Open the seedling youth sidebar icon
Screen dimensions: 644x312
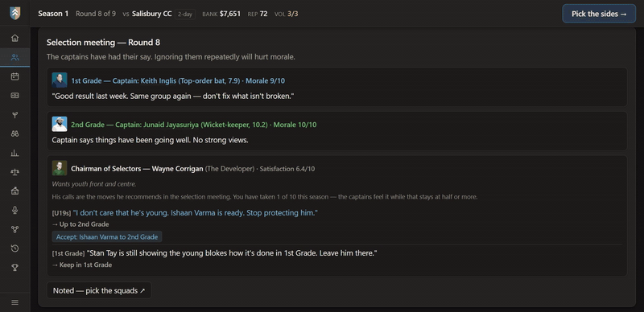point(14,115)
